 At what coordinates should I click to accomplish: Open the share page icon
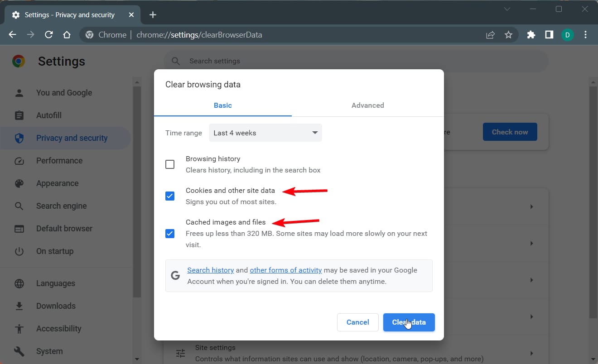point(490,35)
